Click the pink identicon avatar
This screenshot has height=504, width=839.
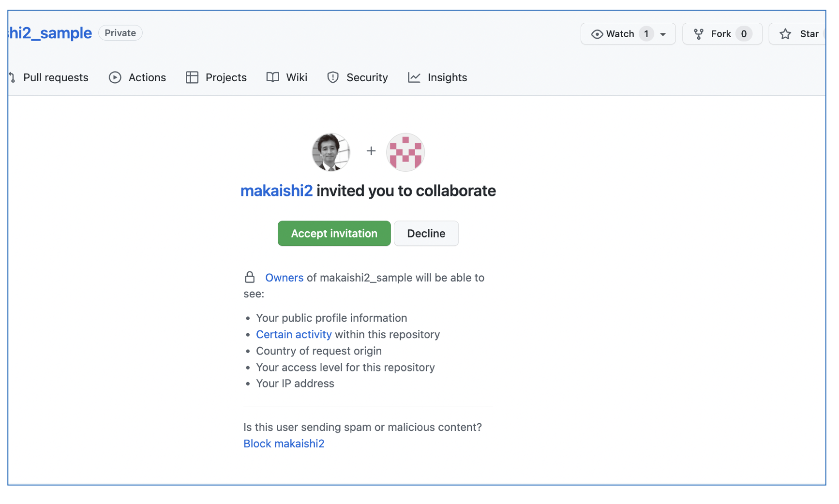point(405,152)
